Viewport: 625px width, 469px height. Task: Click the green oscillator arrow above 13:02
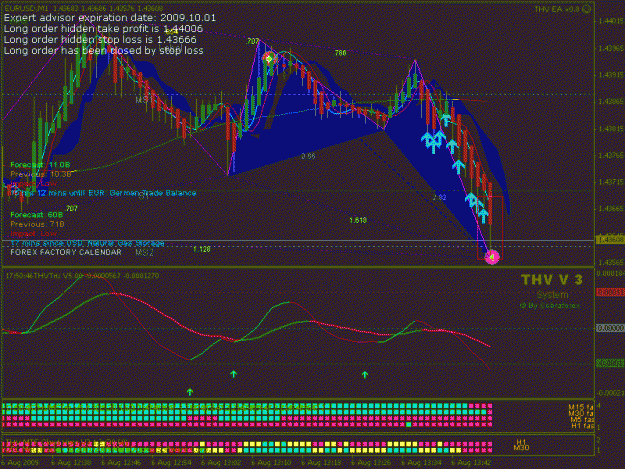(234, 374)
